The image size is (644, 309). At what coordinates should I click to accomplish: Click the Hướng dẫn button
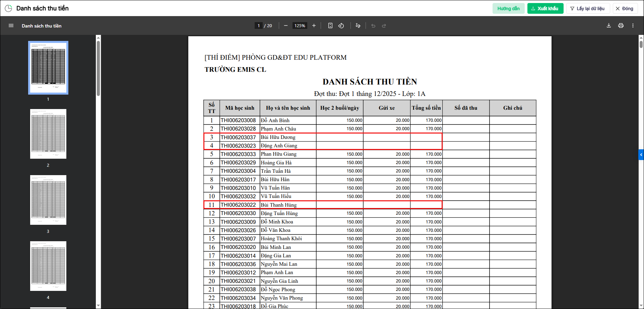coord(508,8)
